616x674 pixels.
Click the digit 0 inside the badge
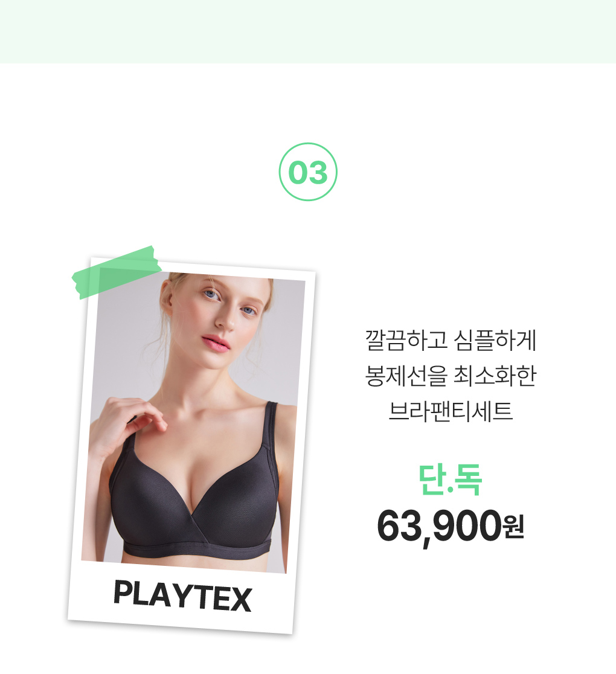[298, 173]
